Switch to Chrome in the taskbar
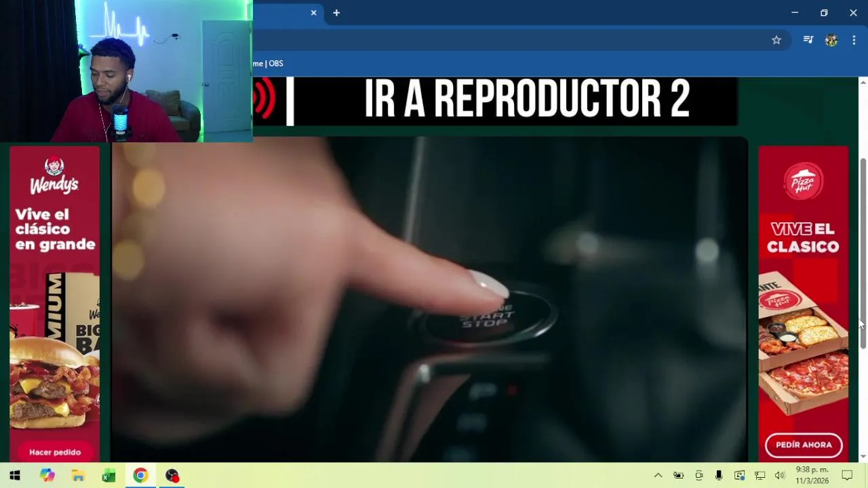Screen dimensions: 868x488 tap(140, 476)
